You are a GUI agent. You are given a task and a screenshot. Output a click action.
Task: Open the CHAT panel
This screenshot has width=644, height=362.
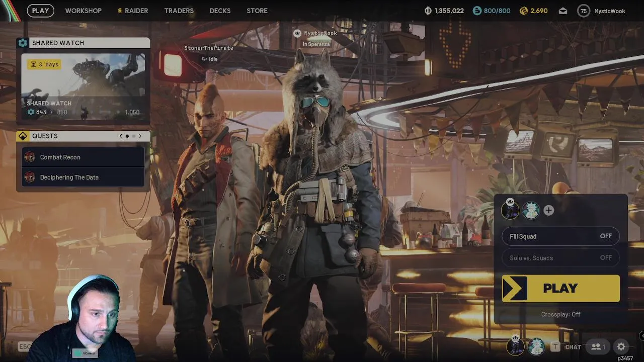[x=573, y=347]
